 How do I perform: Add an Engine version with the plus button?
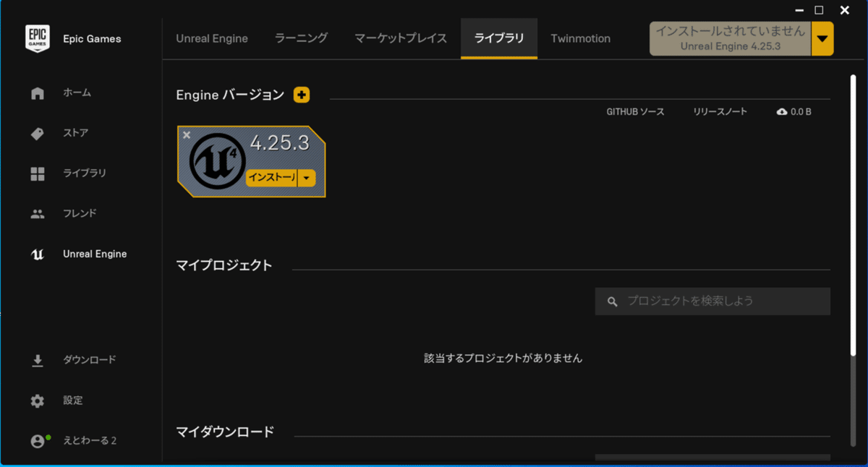point(302,94)
